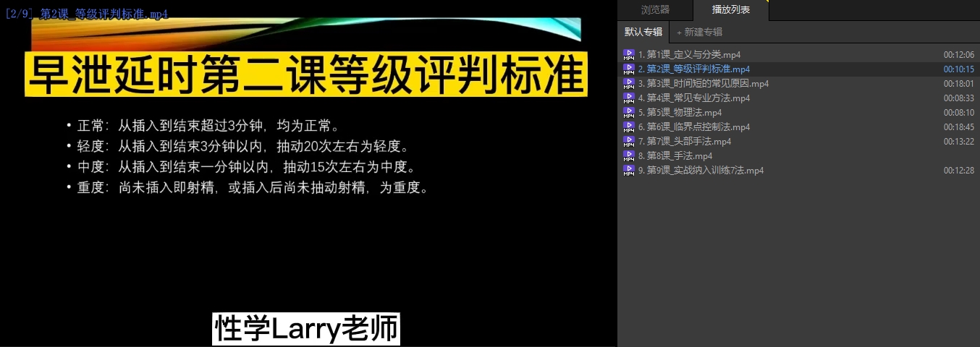Switch to the 浏览器 tab
This screenshot has width=980, height=347.
pyautogui.click(x=655, y=9)
